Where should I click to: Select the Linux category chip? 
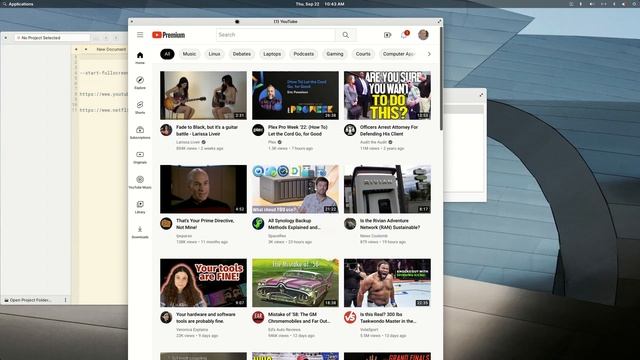tap(214, 54)
